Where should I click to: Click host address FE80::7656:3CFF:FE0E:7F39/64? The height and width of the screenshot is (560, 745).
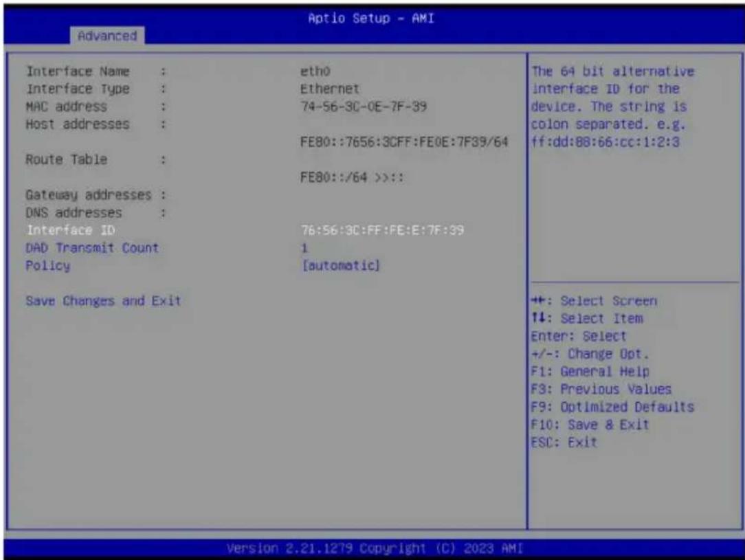point(404,142)
